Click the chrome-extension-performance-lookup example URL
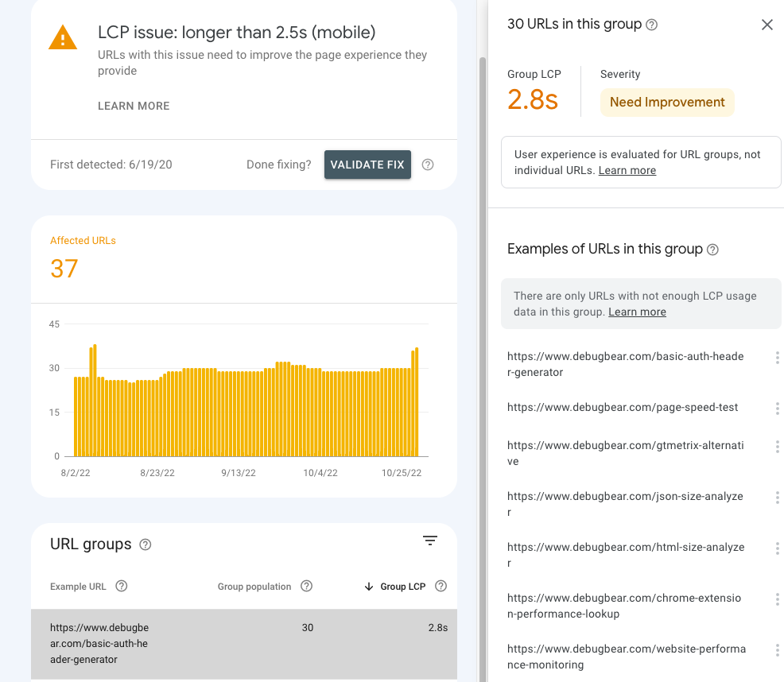Screen dimensions: 784x682 tap(624, 606)
